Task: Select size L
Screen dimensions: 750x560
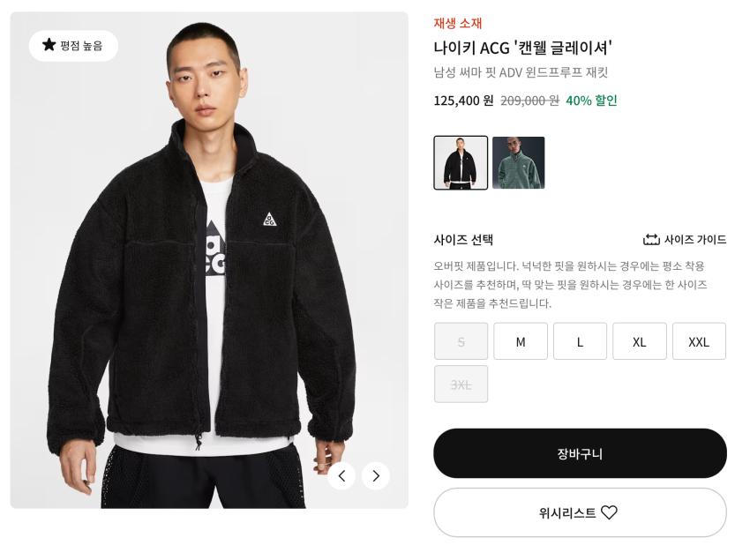Action: click(580, 341)
